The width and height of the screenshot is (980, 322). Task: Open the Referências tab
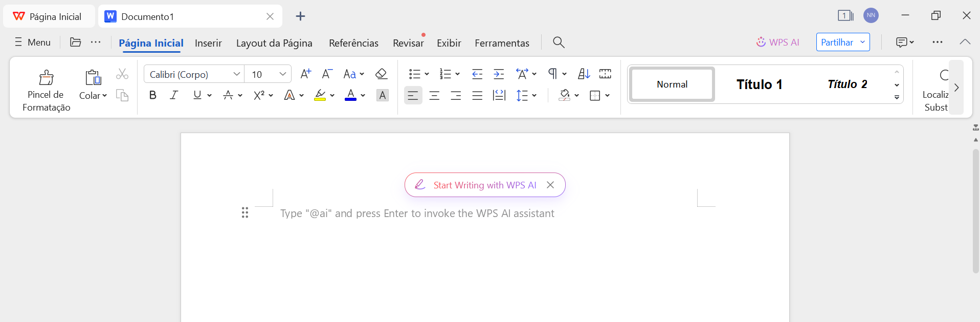353,43
